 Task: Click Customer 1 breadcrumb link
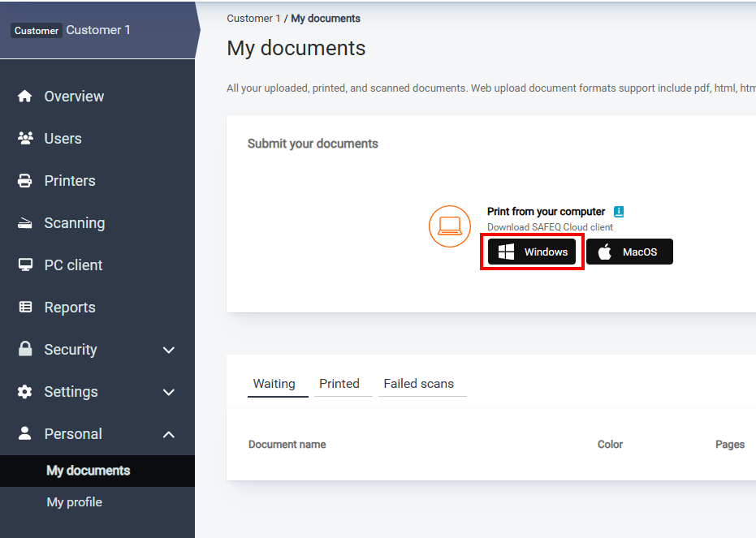[x=253, y=19]
